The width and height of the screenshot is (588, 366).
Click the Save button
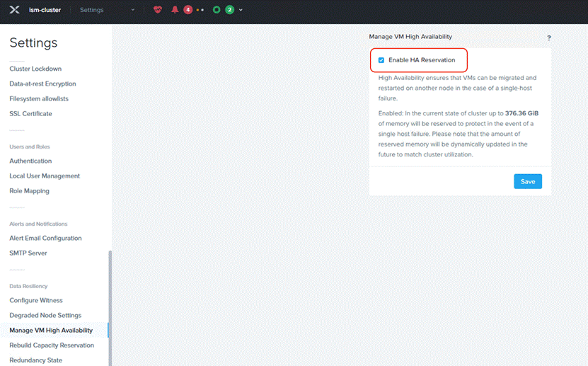528,181
